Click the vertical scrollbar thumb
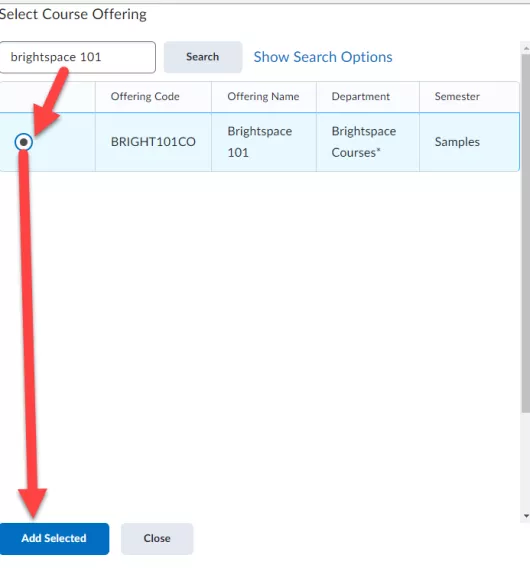Image resolution: width=530 pixels, height=568 pixels. [x=526, y=233]
